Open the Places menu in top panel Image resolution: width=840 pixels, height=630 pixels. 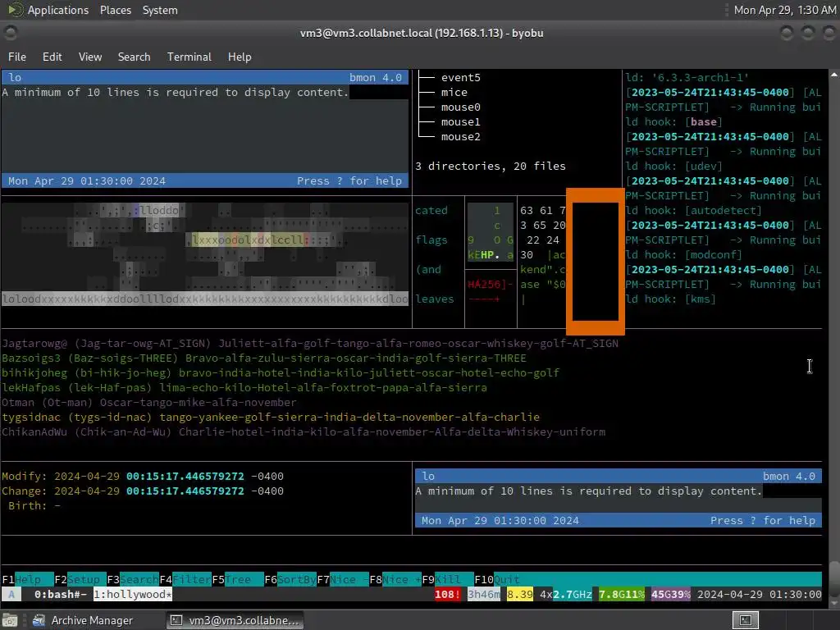(115, 10)
